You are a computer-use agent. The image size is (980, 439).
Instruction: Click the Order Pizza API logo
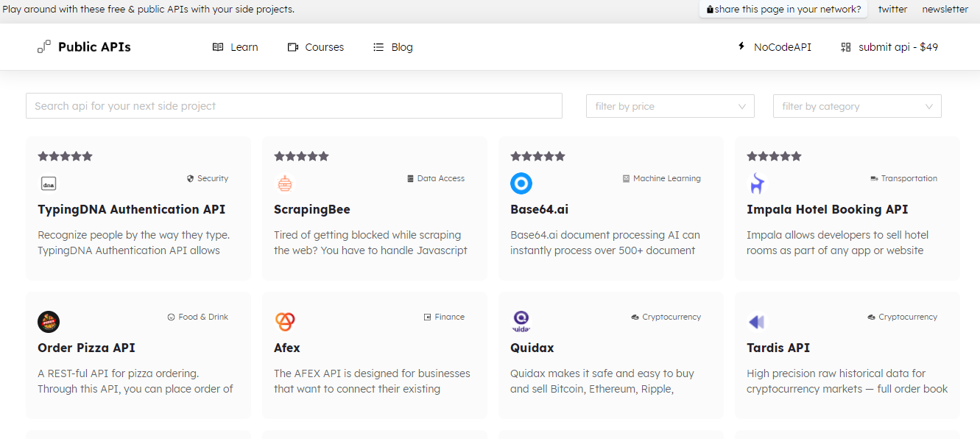click(x=49, y=322)
